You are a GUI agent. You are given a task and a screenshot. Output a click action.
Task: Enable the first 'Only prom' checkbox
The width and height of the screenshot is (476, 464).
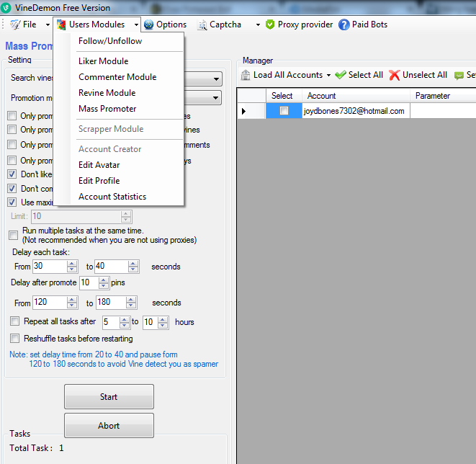point(12,116)
